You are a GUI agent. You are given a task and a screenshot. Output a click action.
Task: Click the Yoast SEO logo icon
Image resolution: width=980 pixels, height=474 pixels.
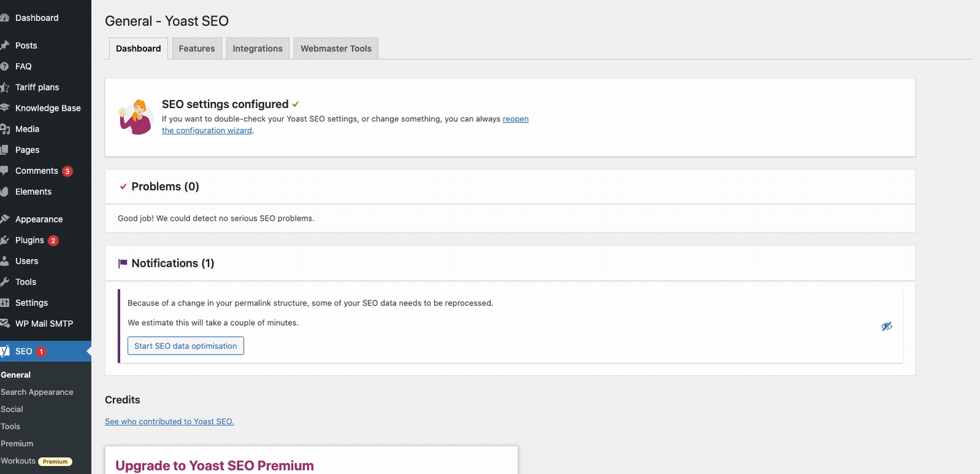pos(4,351)
